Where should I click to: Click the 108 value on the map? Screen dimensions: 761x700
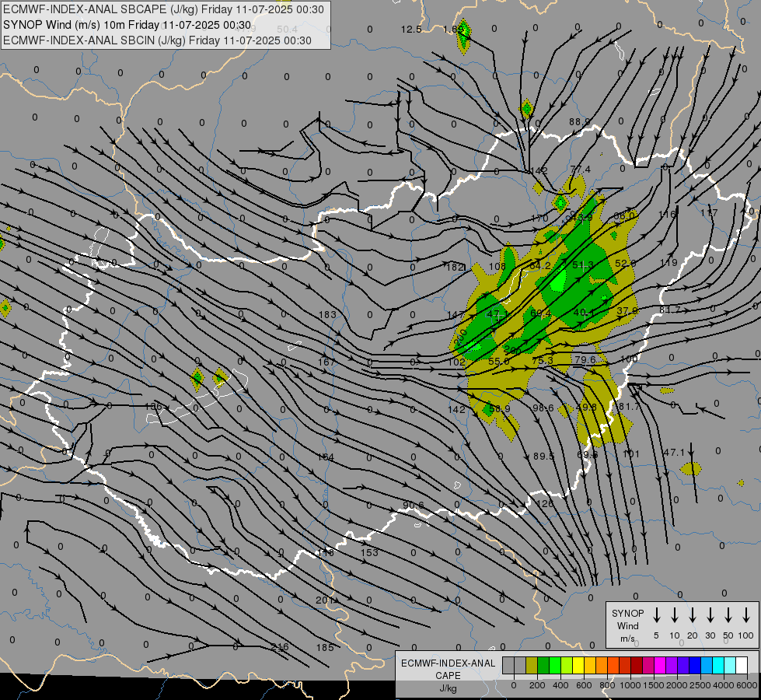pyautogui.click(x=497, y=266)
